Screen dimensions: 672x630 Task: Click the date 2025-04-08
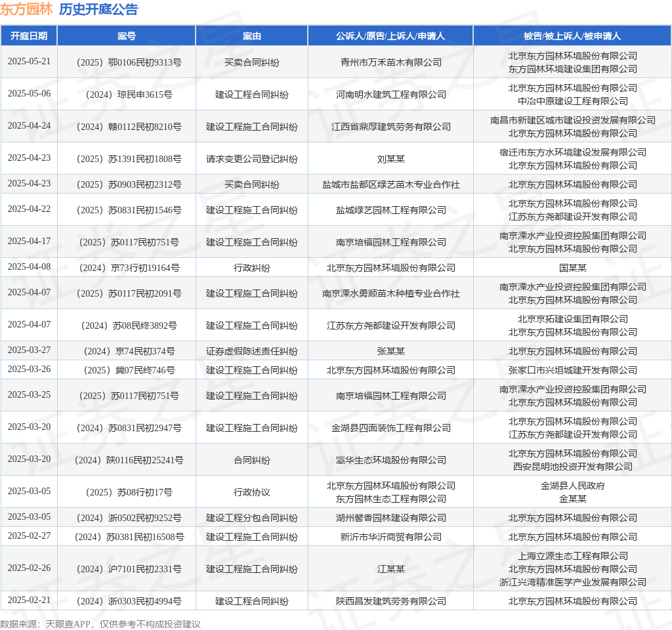29,266
